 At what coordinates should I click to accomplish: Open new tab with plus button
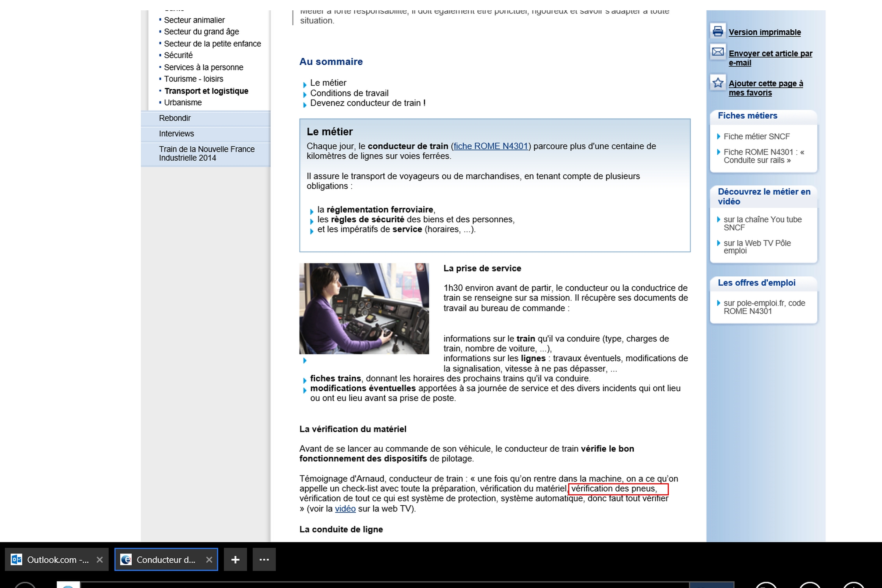pos(235,559)
